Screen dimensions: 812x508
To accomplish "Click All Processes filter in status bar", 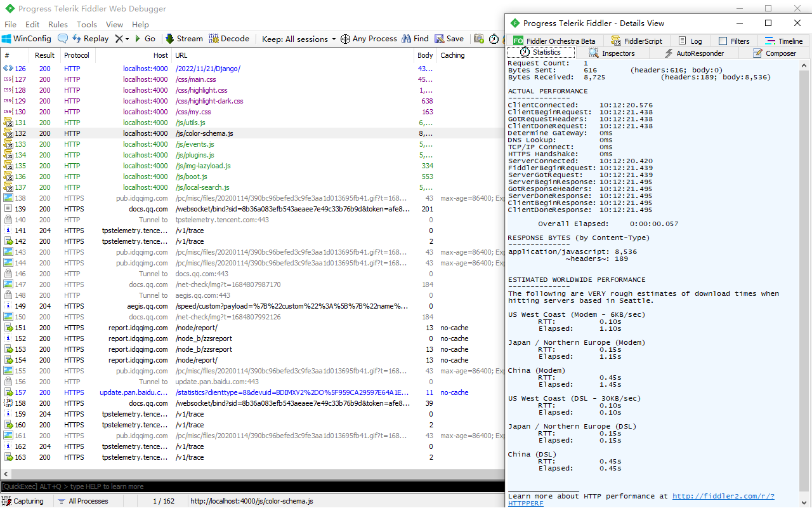I will 82,501.
